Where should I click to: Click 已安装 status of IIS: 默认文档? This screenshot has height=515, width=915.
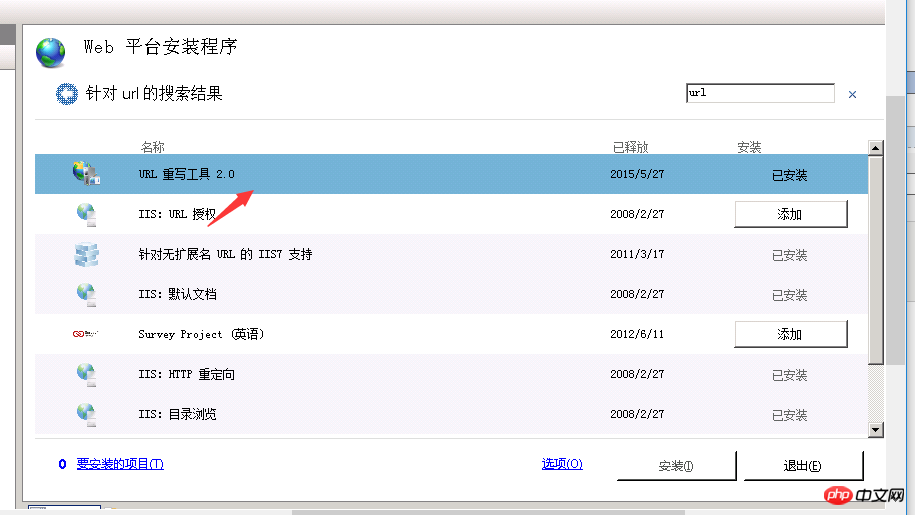[x=790, y=295]
